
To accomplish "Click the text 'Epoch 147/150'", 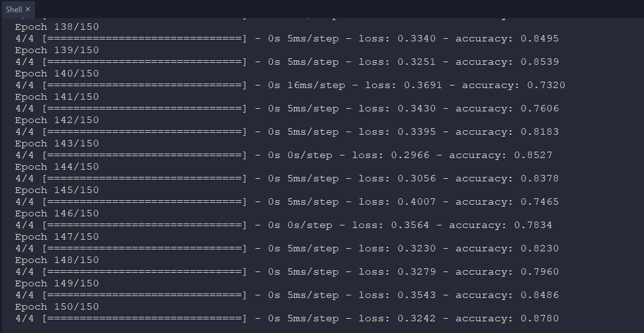I will (57, 237).
